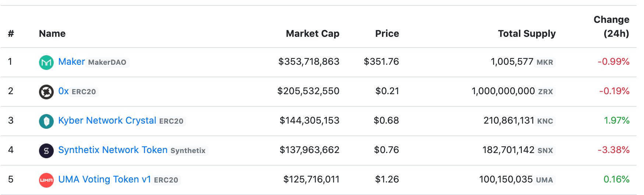The width and height of the screenshot is (644, 195).
Task: Open the Maker token link
Action: pos(71,61)
